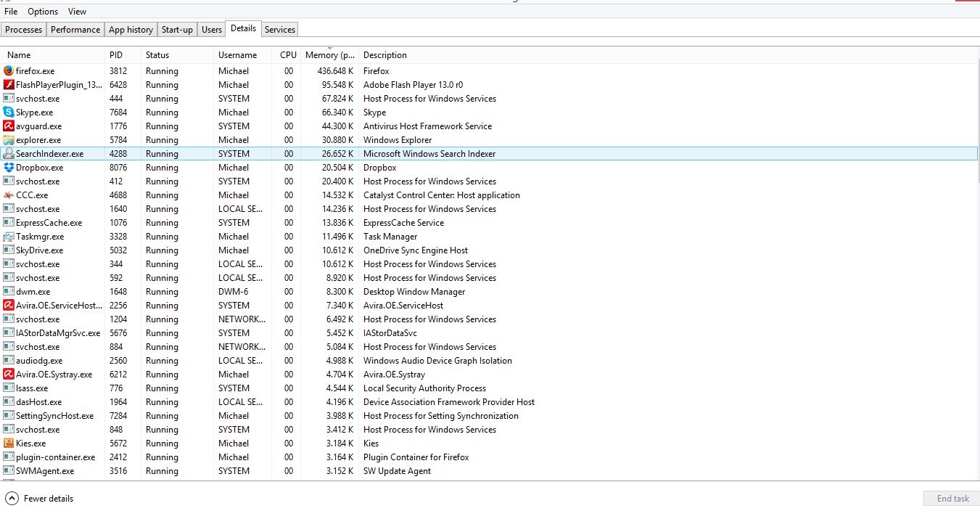Click the CCC.exe Catalyst icon
Image resolution: width=980 pixels, height=511 pixels.
9,195
